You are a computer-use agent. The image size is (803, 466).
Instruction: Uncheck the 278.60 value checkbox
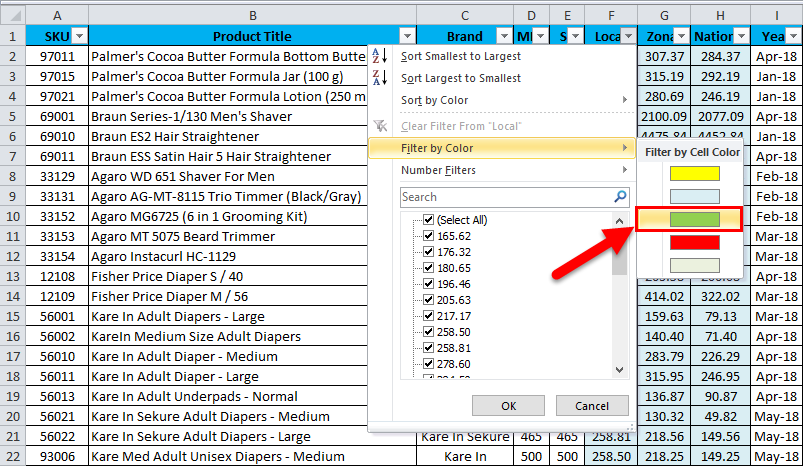429,364
